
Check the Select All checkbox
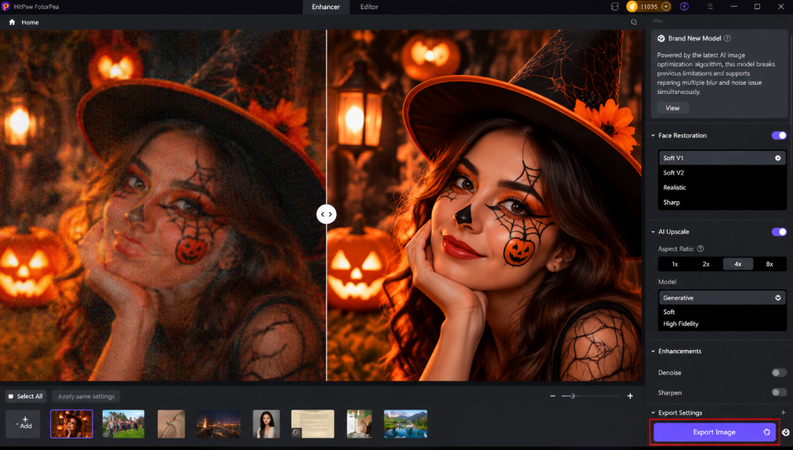(x=11, y=396)
